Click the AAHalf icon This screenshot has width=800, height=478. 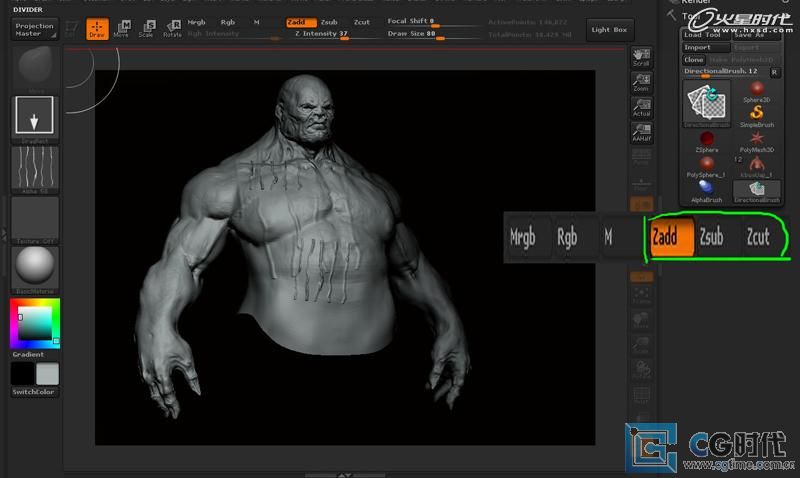point(641,132)
